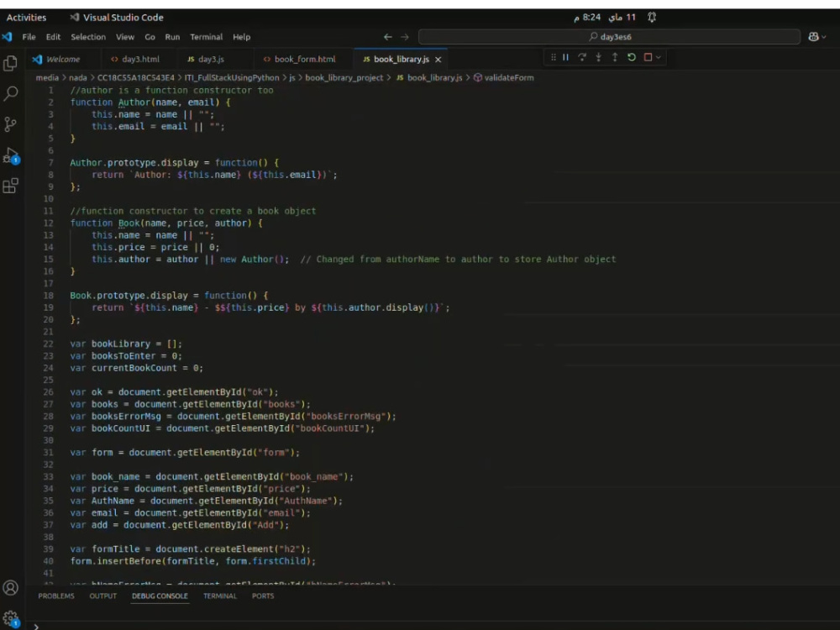Viewport: 840px width, 630px height.
Task: Open the Output panel tab
Action: (x=102, y=596)
